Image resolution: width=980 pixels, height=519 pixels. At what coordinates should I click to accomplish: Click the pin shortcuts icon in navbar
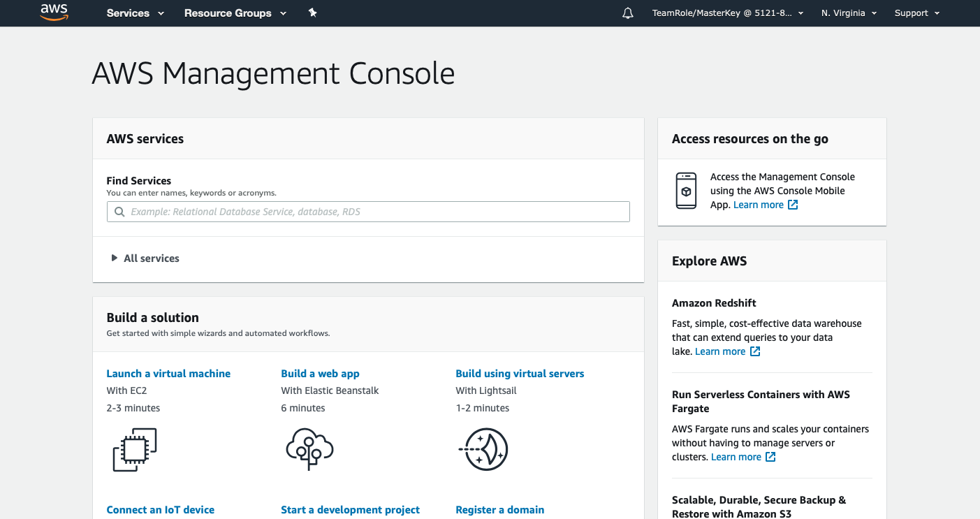point(312,13)
